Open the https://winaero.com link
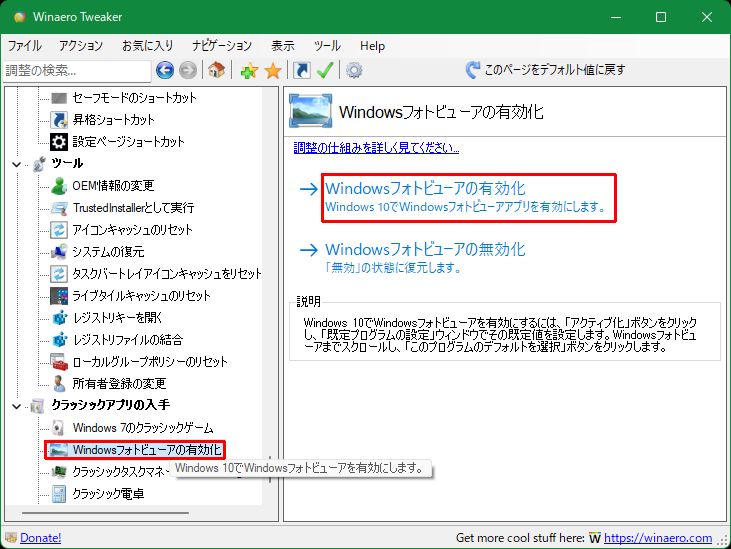The width and height of the screenshot is (731, 549). pos(658,538)
